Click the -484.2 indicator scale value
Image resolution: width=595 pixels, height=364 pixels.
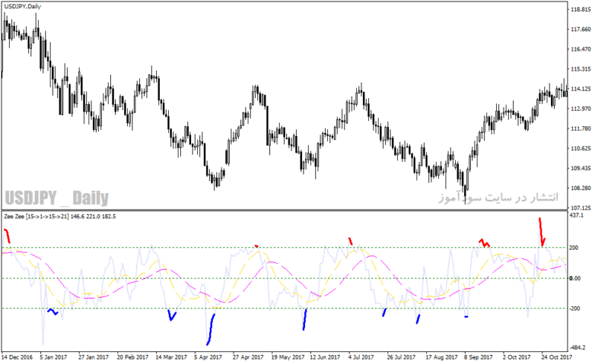pyautogui.click(x=578, y=348)
